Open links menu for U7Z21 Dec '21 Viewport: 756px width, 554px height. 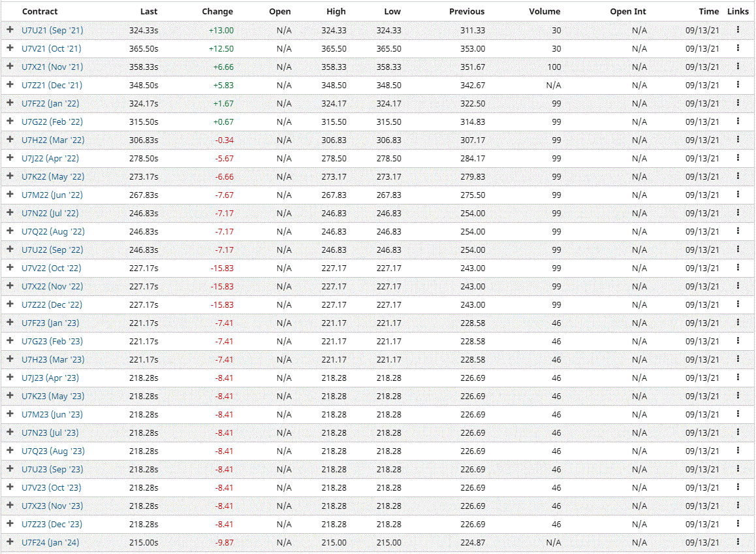(x=738, y=84)
